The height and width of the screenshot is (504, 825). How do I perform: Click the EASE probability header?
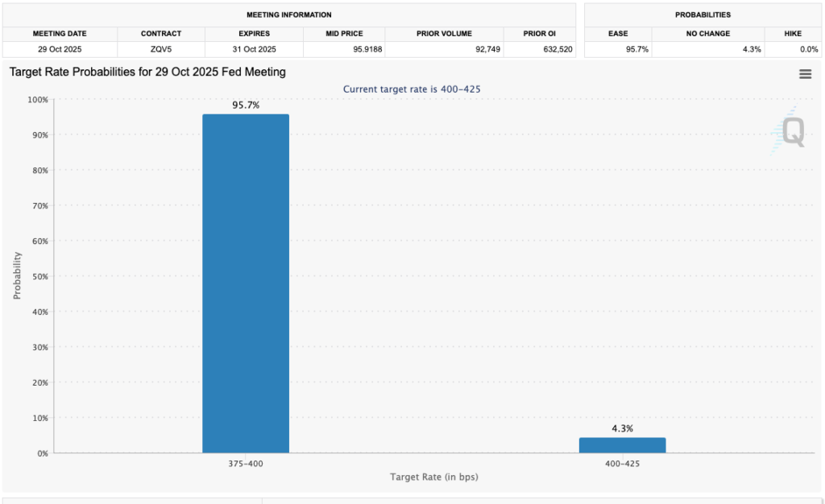(618, 33)
